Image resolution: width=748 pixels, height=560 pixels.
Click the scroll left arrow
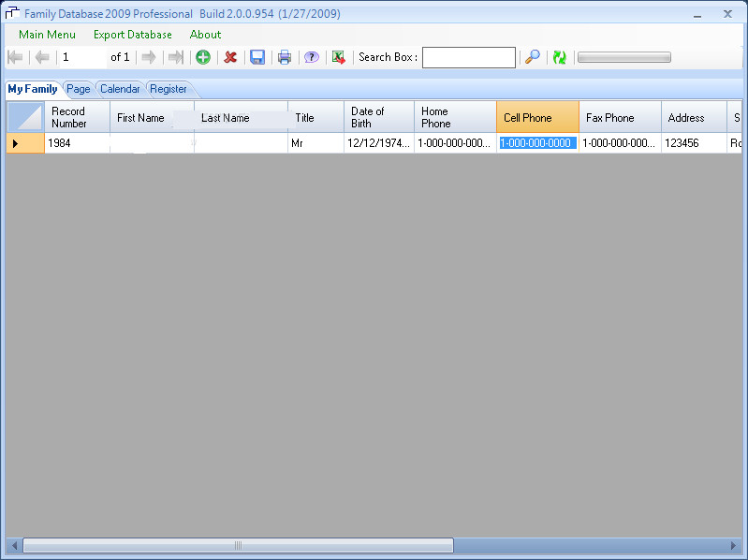14,545
